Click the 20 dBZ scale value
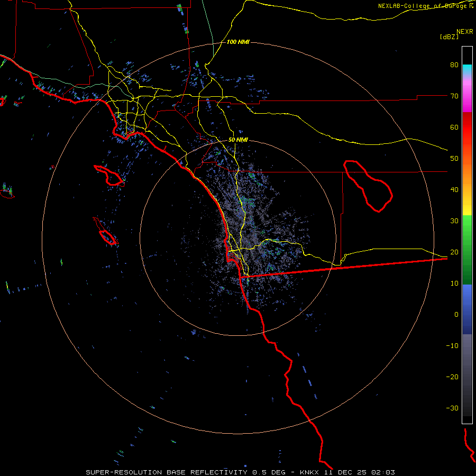 pyautogui.click(x=454, y=252)
